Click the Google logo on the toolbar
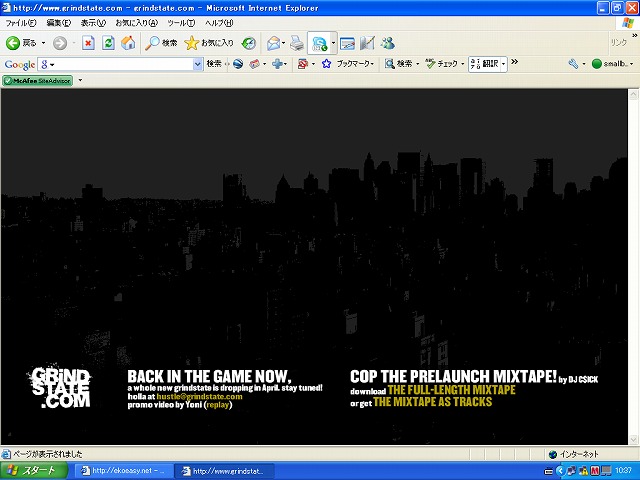Image resolution: width=640 pixels, height=480 pixels. click(x=20, y=64)
